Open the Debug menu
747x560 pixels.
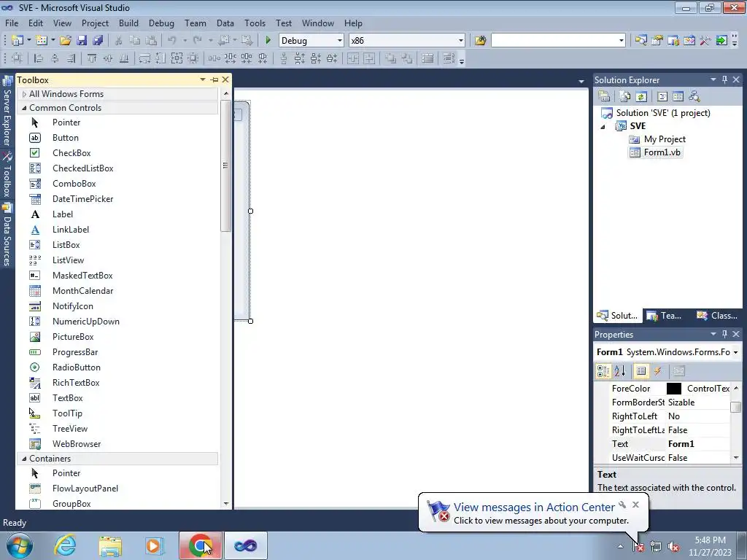pyautogui.click(x=161, y=23)
